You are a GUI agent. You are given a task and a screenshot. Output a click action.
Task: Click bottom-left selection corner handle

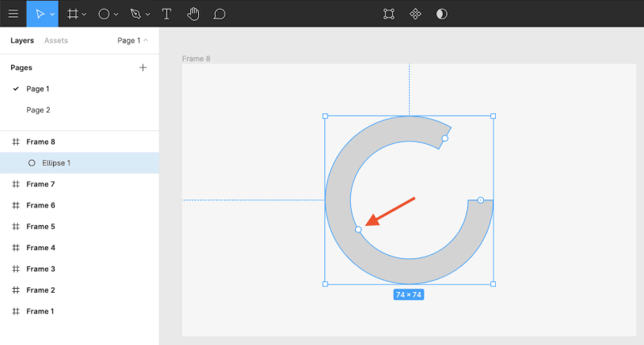(x=325, y=284)
